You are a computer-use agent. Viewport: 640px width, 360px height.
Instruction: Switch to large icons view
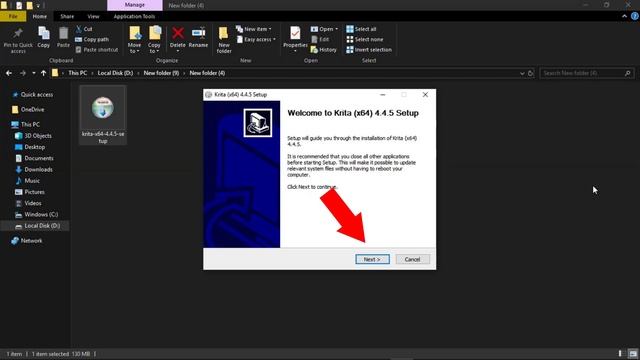[633, 354]
